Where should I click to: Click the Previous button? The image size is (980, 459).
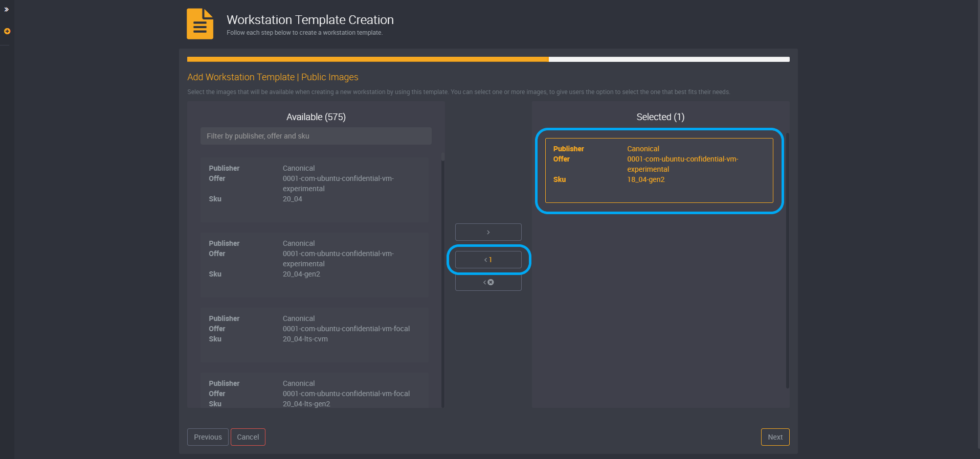coord(208,437)
